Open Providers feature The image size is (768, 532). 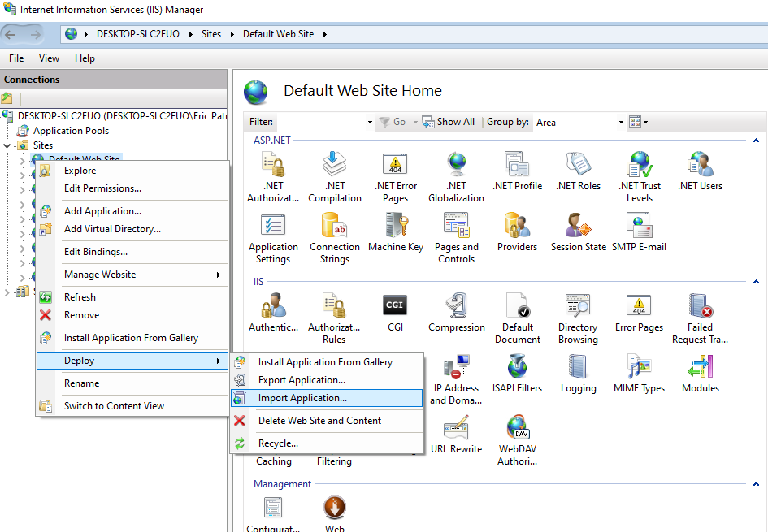[517, 232]
